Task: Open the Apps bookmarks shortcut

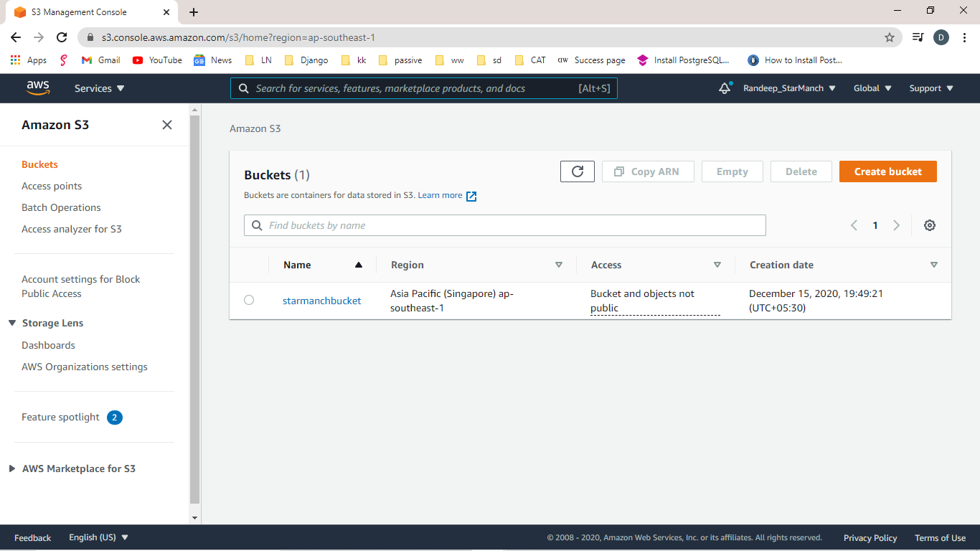Action: click(29, 60)
